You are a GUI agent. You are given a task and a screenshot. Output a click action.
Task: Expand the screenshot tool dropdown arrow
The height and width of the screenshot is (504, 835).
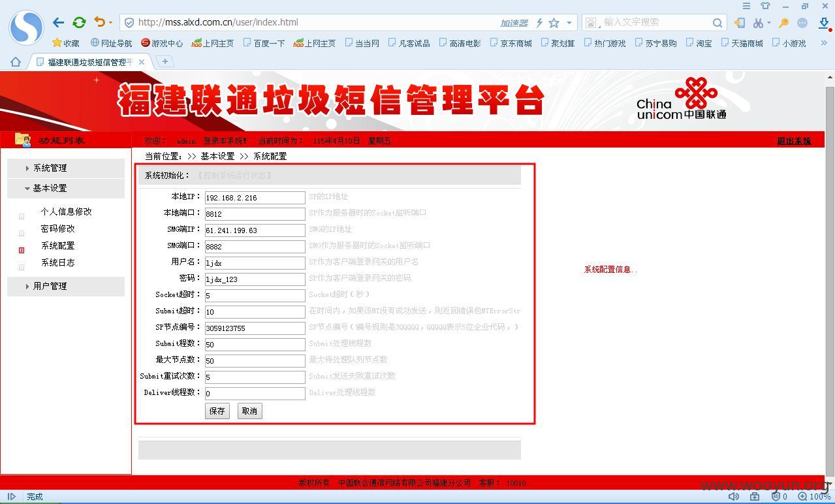pyautogui.click(x=768, y=23)
